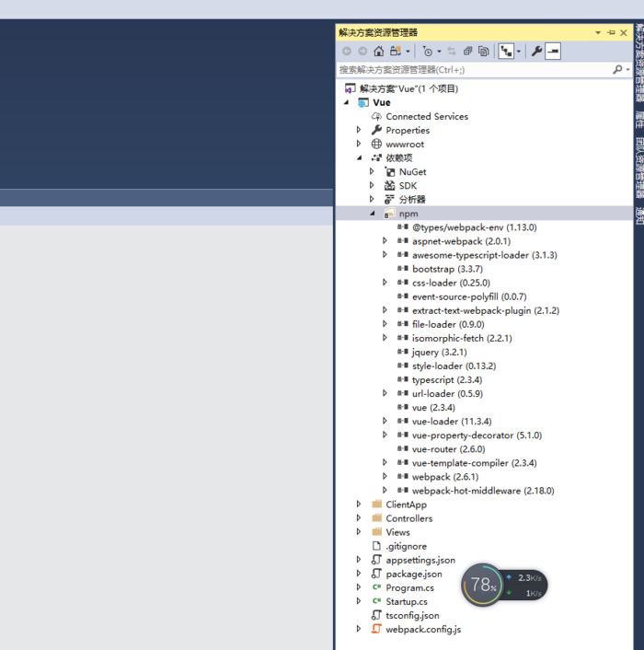Click the NuGet package icon
The height and width of the screenshot is (650, 644).
click(390, 171)
